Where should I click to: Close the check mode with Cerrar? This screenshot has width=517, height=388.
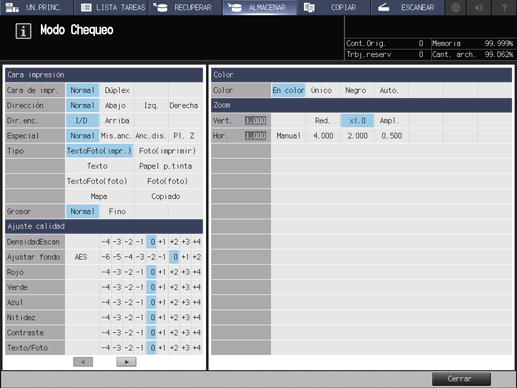[x=461, y=379]
